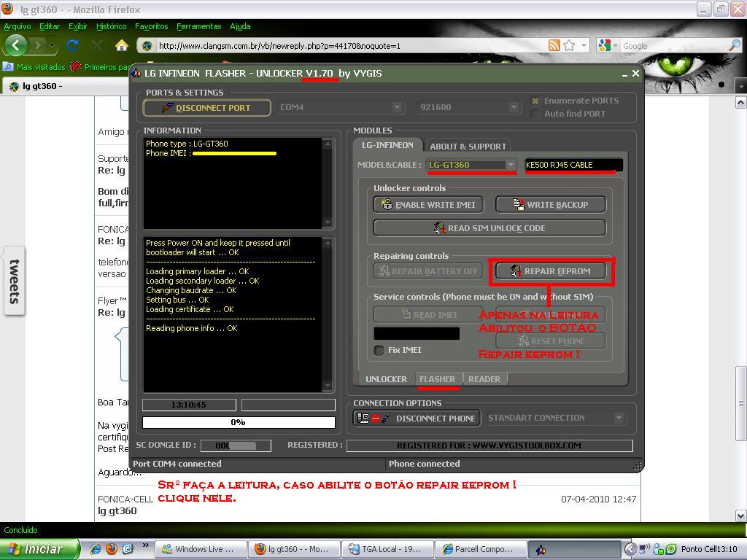Click the Disconnect Port button

206,108
